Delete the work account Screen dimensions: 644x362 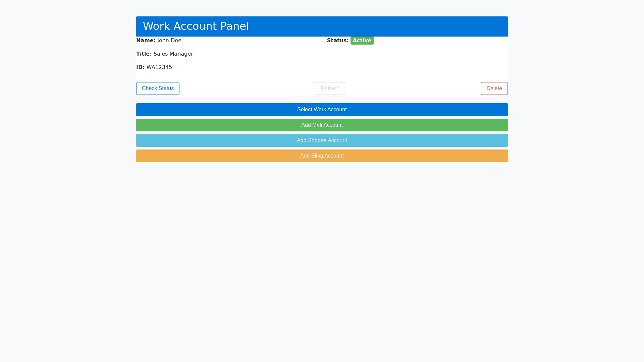[494, 88]
